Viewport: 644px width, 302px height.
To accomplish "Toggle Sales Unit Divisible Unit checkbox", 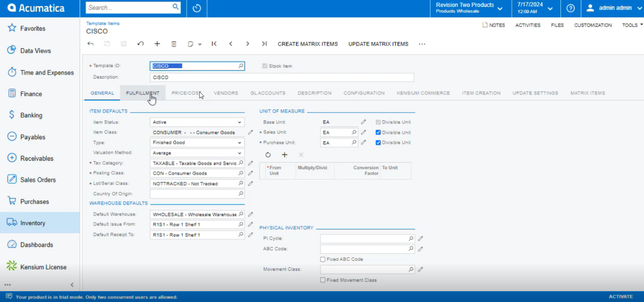I will click(x=378, y=132).
